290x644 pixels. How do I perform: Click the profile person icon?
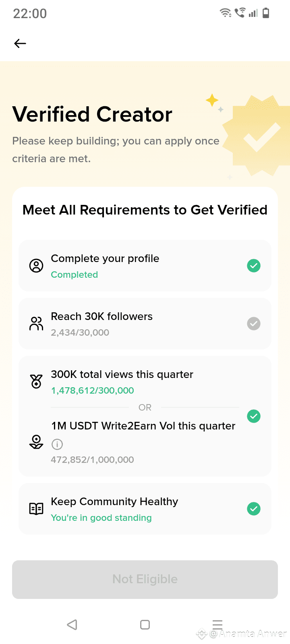pyautogui.click(x=36, y=266)
